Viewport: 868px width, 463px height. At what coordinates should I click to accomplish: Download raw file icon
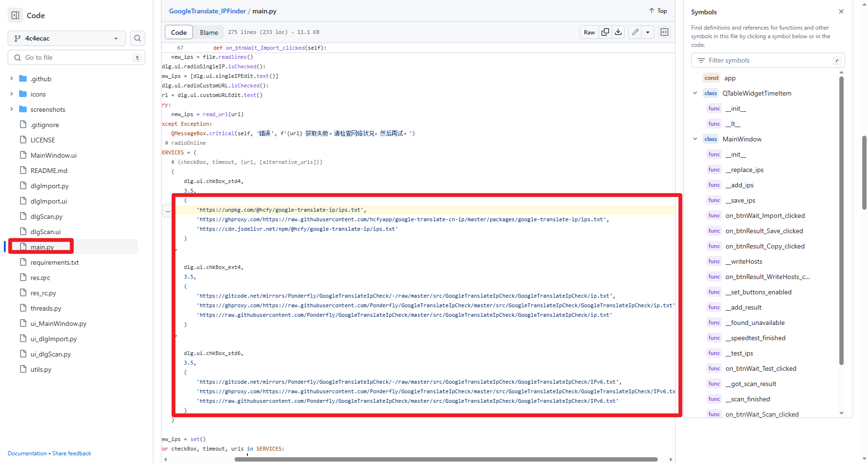[618, 32]
